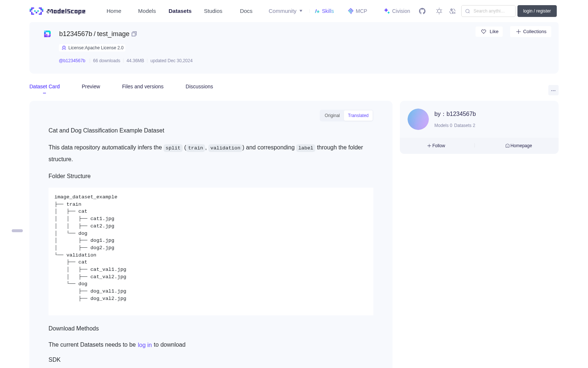Click the cat1.jpg line in folder tree
588x368 pixels.
102,219
